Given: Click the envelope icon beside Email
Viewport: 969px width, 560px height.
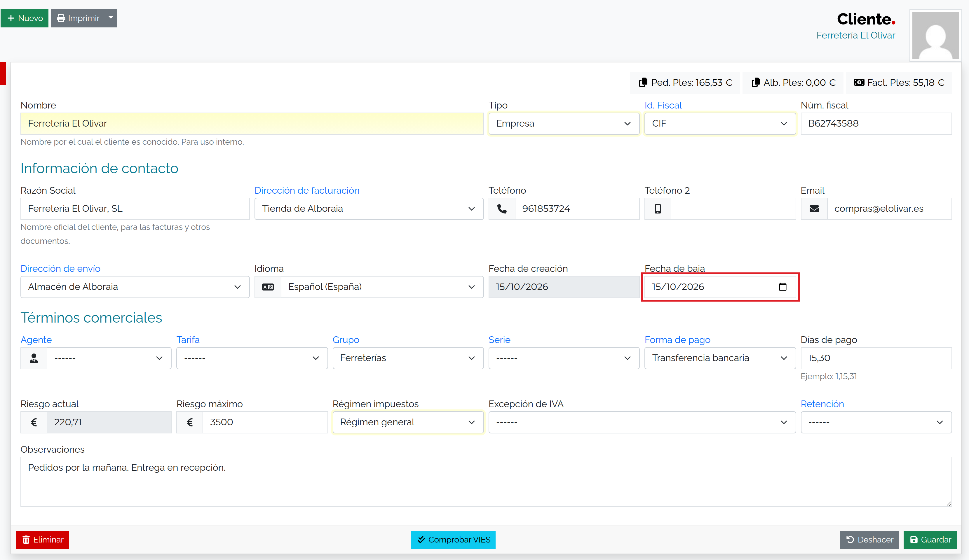Looking at the screenshot, I should [x=814, y=209].
